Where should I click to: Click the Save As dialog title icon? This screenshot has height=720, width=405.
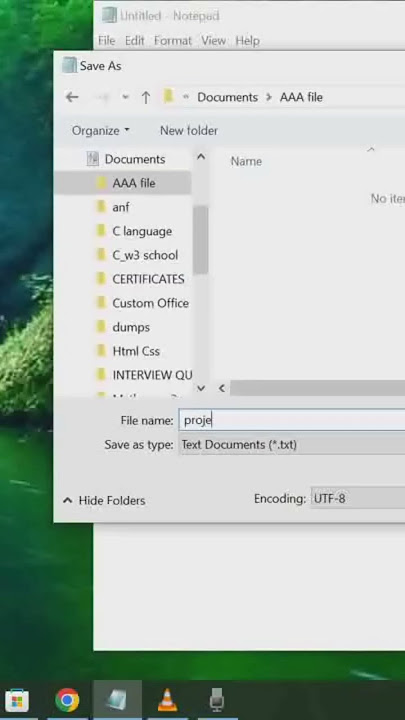point(69,65)
